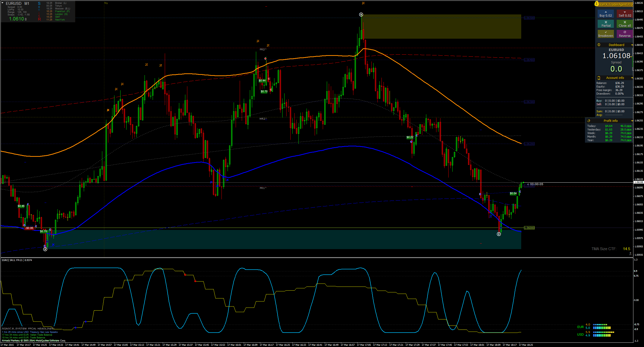Click the vertical Sonic R logo text
This screenshot has height=347, width=644.
[x=39, y=11]
